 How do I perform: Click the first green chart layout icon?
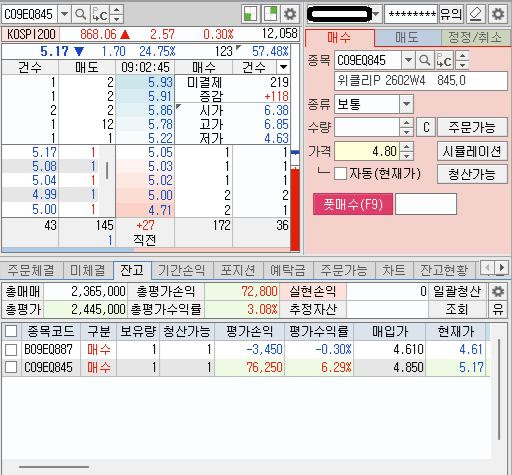coord(250,14)
